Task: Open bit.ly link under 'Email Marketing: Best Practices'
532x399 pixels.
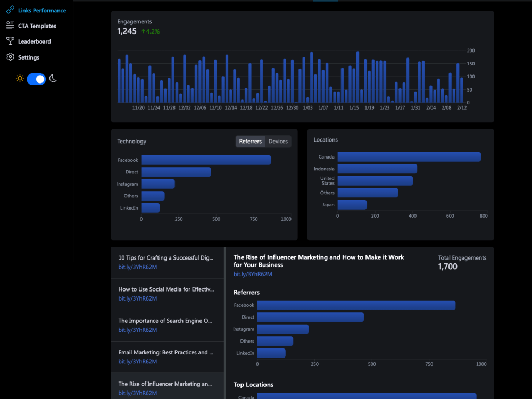Action: pos(137,362)
